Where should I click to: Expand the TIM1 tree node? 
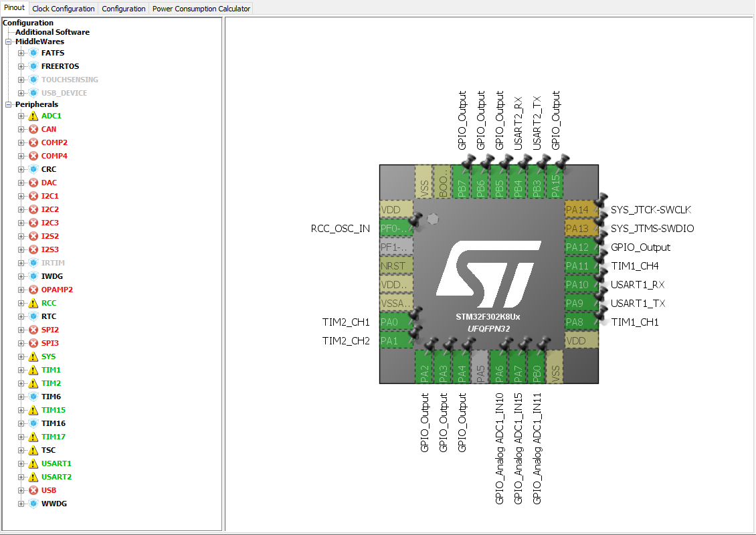click(x=21, y=370)
